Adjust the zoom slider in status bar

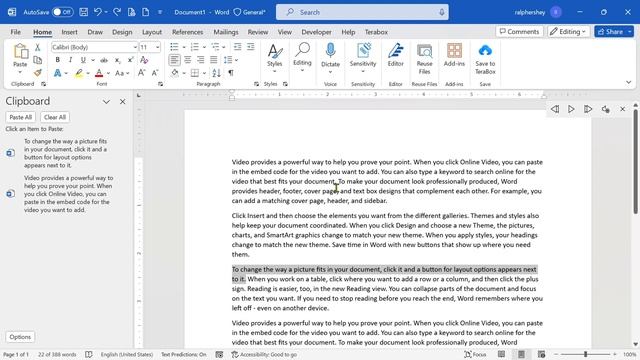[x=585, y=354]
